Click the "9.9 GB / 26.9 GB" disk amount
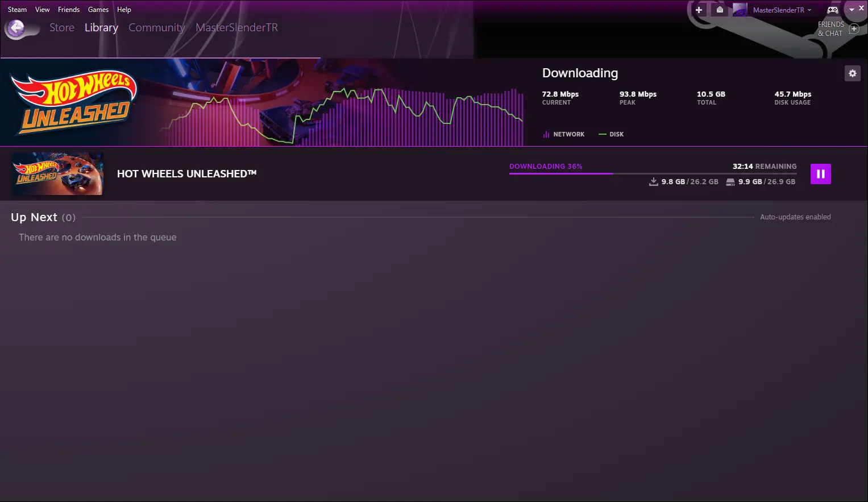 click(767, 182)
